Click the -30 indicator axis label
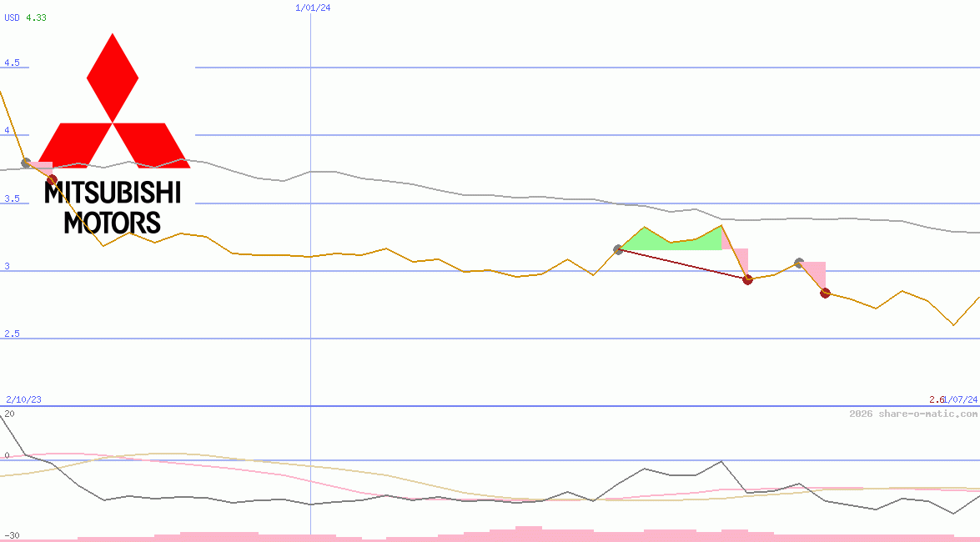The height and width of the screenshot is (542, 980). tap(11, 536)
